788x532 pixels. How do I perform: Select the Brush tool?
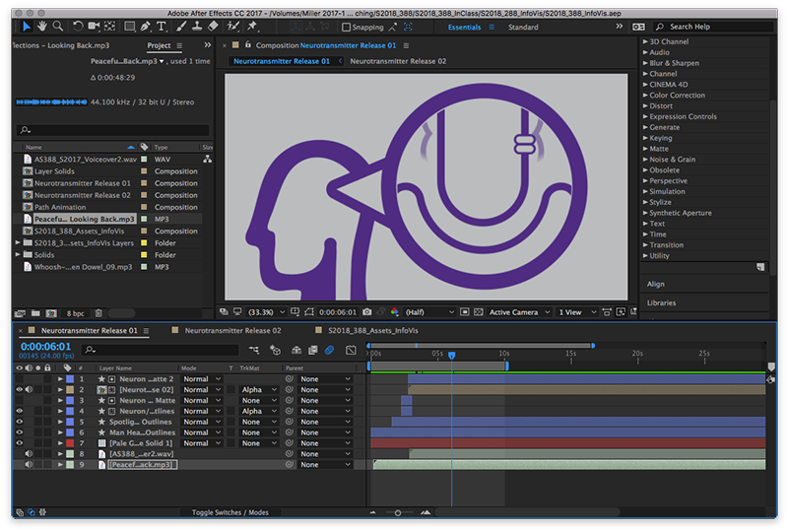(x=181, y=27)
